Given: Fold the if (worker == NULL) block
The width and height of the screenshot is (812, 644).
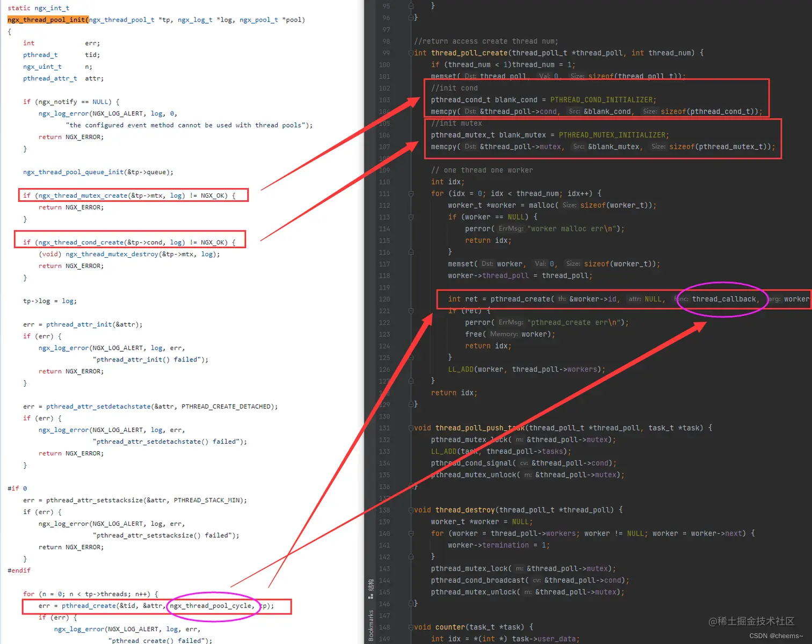Looking at the screenshot, I should (411, 217).
